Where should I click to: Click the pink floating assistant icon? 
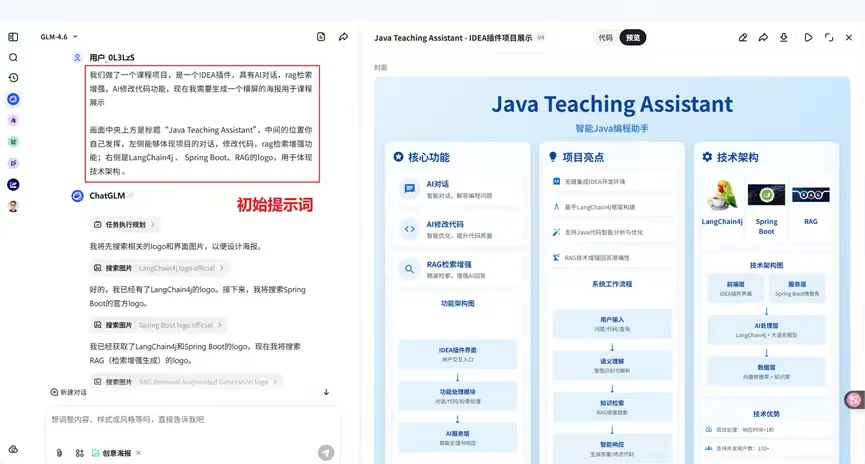pyautogui.click(x=854, y=400)
